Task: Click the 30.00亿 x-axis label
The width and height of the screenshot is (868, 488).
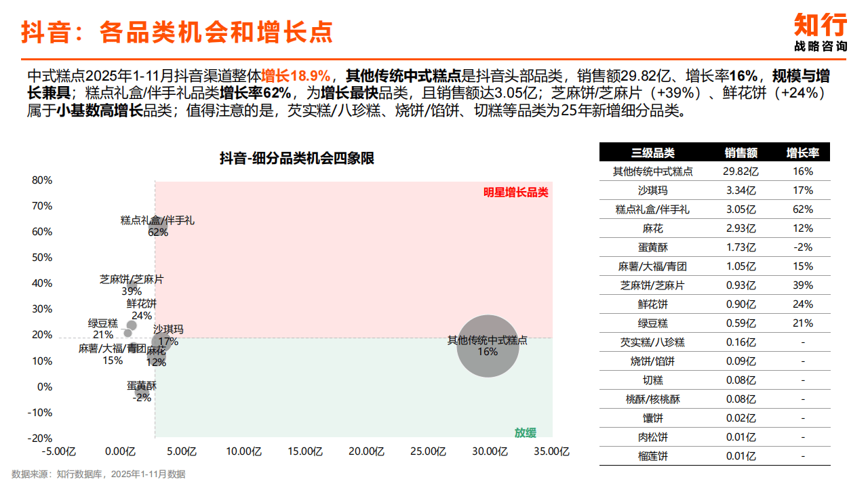Action: click(489, 451)
